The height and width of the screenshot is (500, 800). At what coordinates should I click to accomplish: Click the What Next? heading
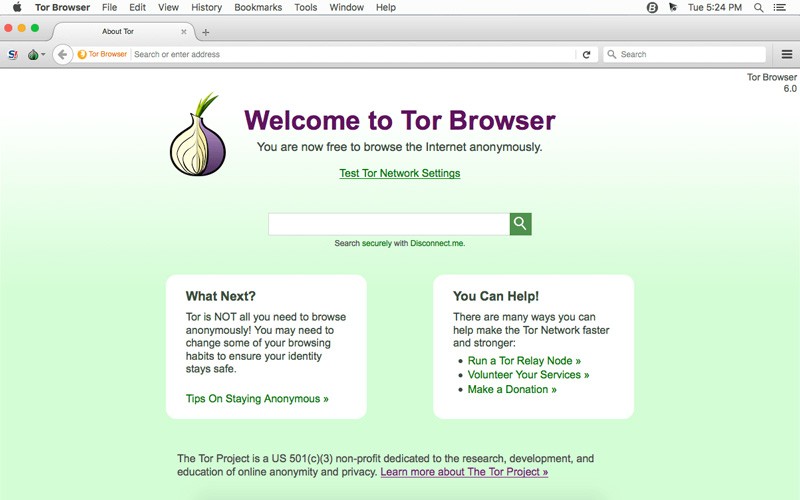click(220, 296)
